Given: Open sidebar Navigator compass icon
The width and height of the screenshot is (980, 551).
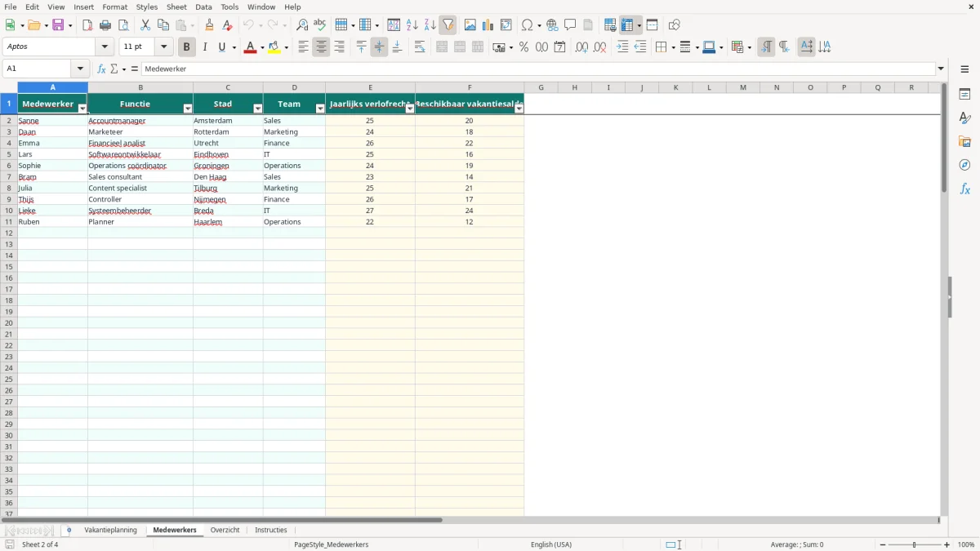Looking at the screenshot, I should click(x=964, y=165).
